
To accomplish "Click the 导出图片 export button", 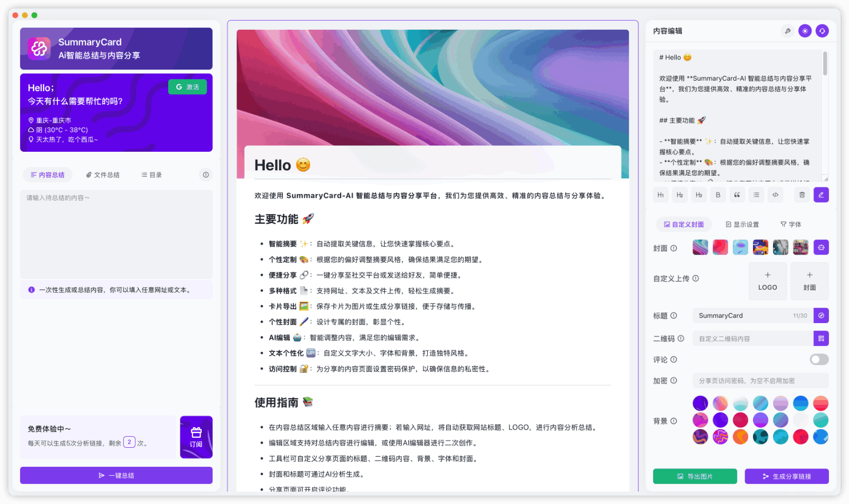I will tap(696, 476).
